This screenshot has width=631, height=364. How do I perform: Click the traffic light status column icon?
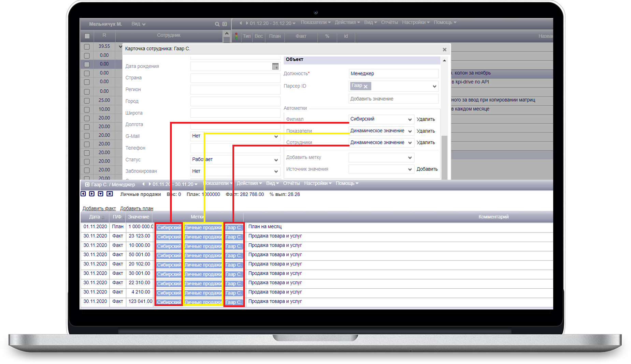236,36
